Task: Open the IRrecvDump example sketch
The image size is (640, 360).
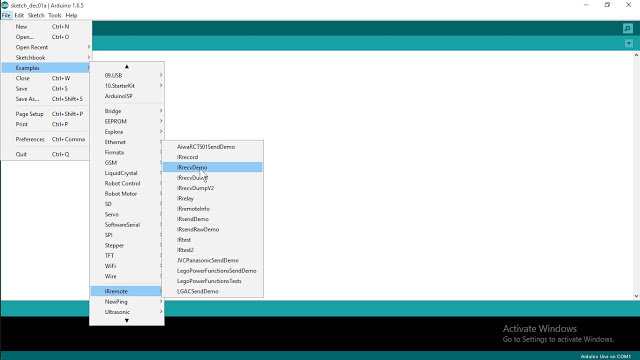Action: click(x=213, y=178)
